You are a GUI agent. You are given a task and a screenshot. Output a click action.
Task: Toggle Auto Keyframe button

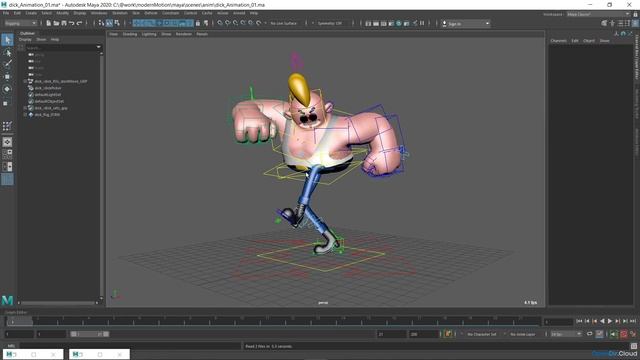point(624,334)
